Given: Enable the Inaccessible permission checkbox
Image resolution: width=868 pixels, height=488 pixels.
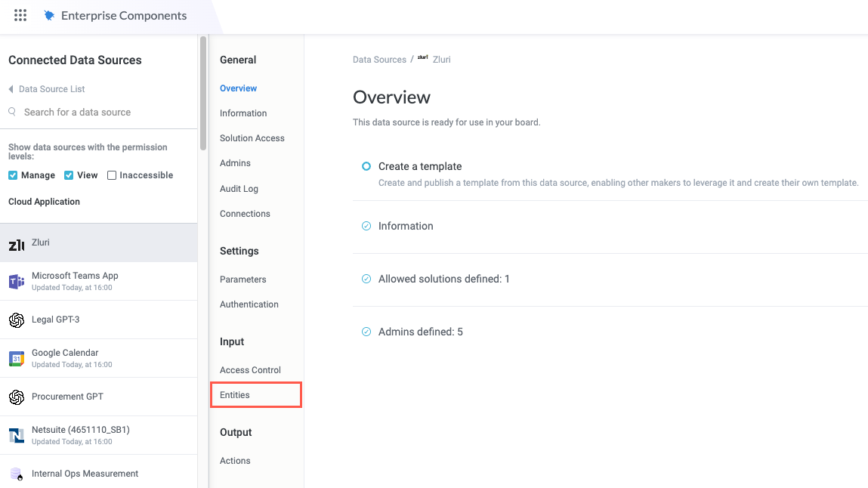Looking at the screenshot, I should click(112, 175).
